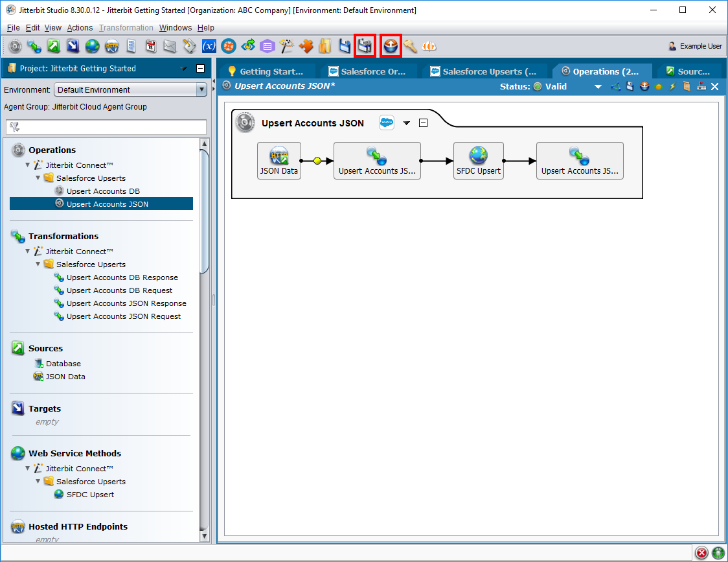Open the operation dropdown arrow beside Salesforce badge
The width and height of the screenshot is (728, 562).
[407, 123]
